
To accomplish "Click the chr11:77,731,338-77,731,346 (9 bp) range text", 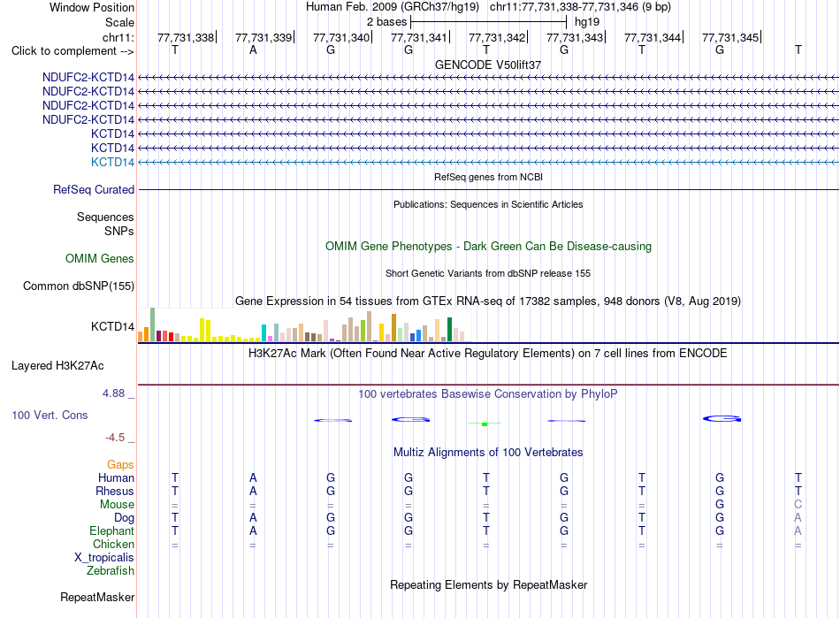I will coord(580,7).
